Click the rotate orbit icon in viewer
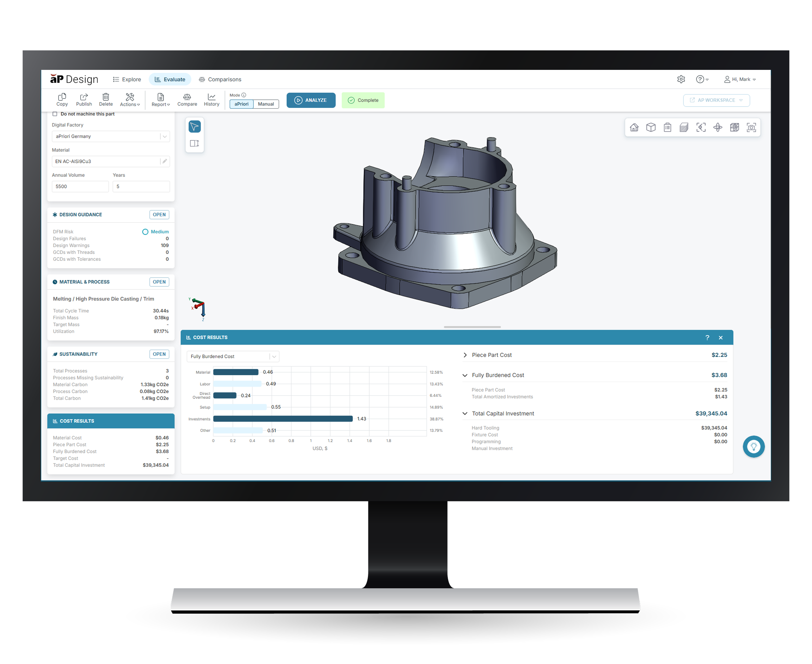812x664 pixels. pos(717,127)
